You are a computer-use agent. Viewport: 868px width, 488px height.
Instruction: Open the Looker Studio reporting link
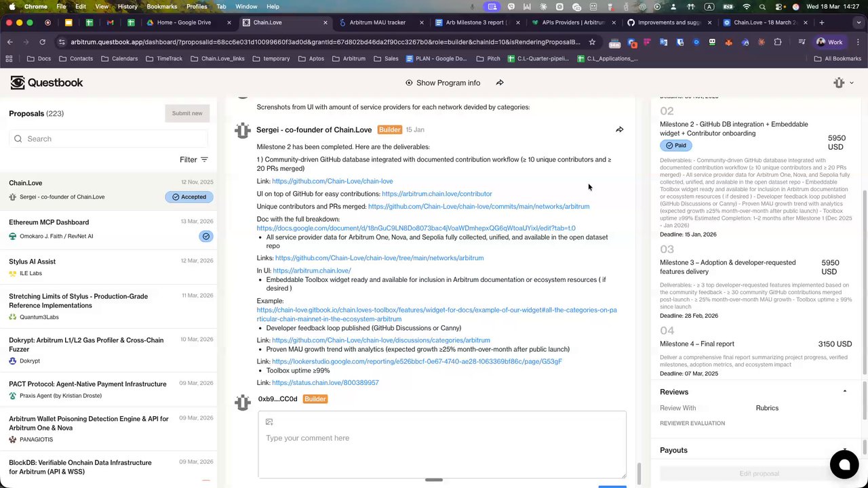point(417,362)
